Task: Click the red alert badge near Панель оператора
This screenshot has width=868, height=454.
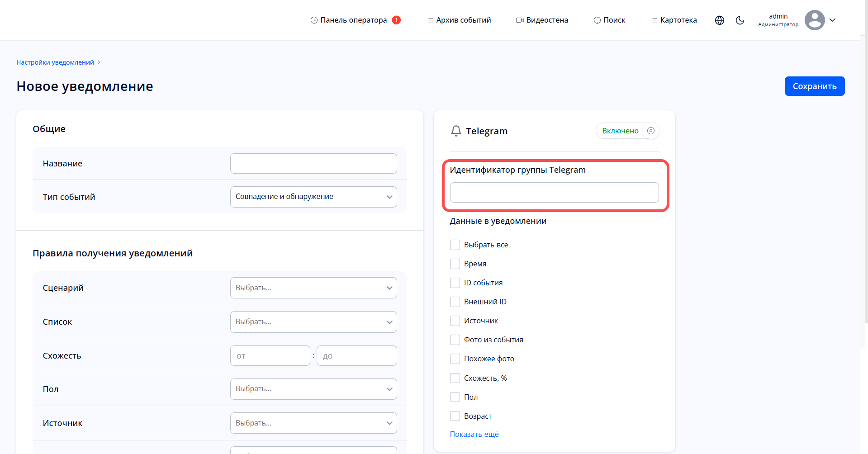Action: (396, 20)
